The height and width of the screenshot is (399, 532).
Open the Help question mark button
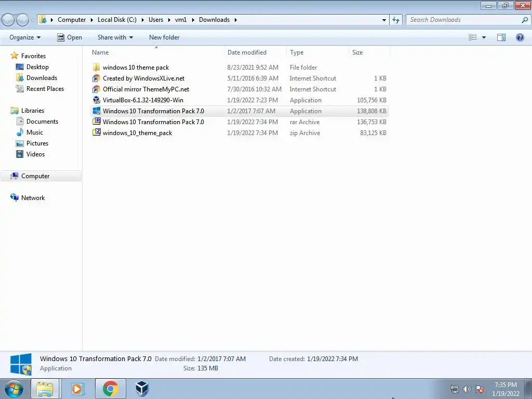520,37
